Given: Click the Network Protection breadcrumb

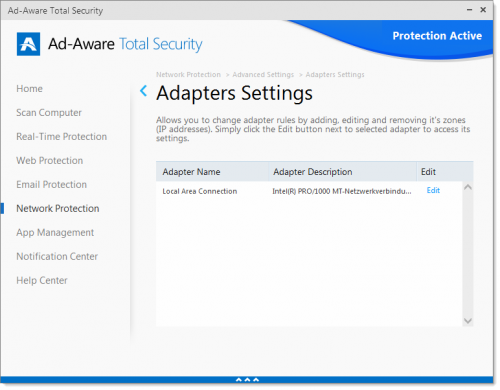Looking at the screenshot, I should pos(188,75).
